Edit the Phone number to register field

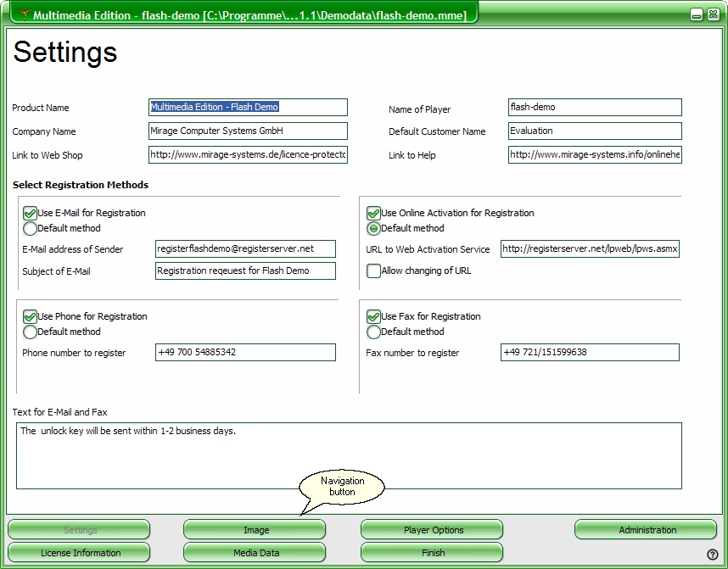tap(245, 352)
